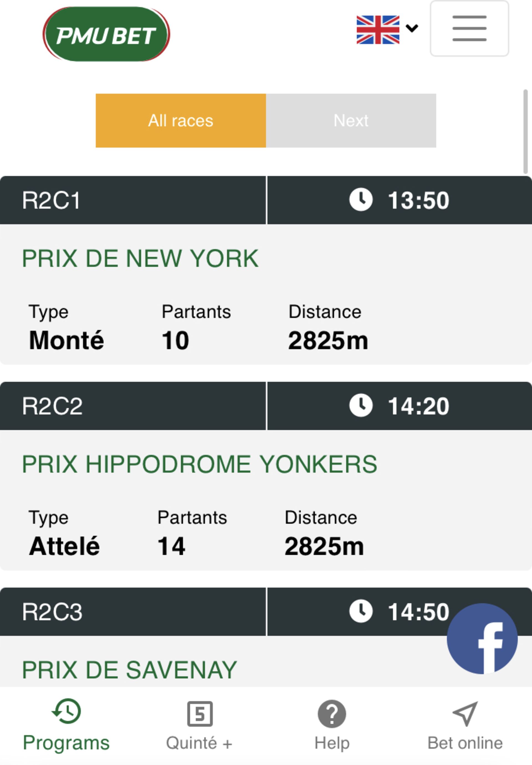Click the clock icon beside 14:20
Image resolution: width=532 pixels, height=765 pixels.
click(361, 405)
